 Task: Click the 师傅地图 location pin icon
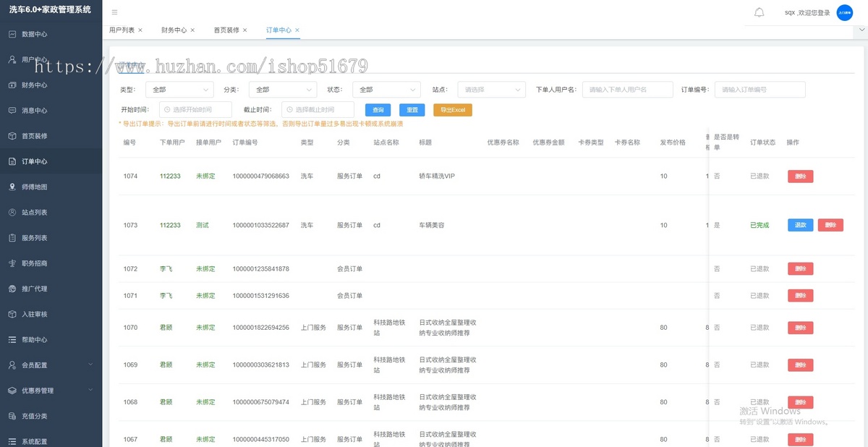[12, 187]
